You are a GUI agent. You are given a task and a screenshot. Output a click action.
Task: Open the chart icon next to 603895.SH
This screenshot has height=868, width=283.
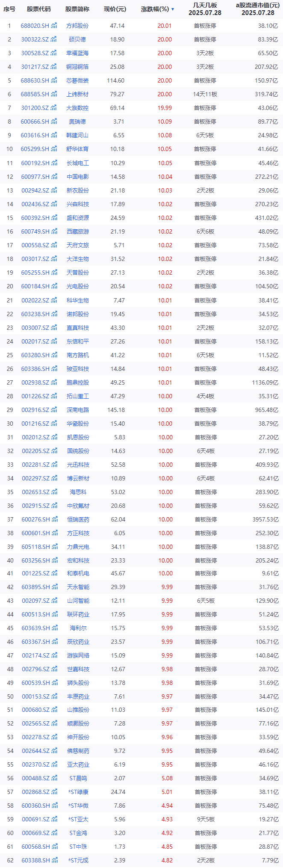(54, 587)
